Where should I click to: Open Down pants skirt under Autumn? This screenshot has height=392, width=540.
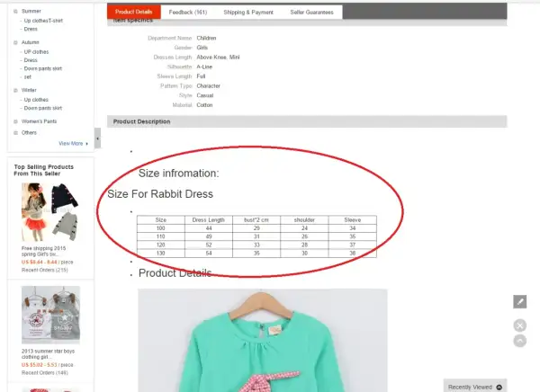(x=43, y=68)
